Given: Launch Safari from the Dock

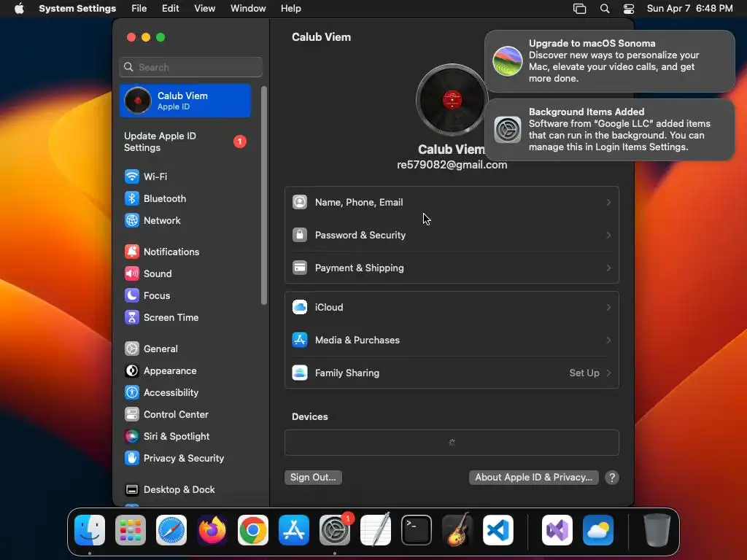Looking at the screenshot, I should tap(171, 530).
